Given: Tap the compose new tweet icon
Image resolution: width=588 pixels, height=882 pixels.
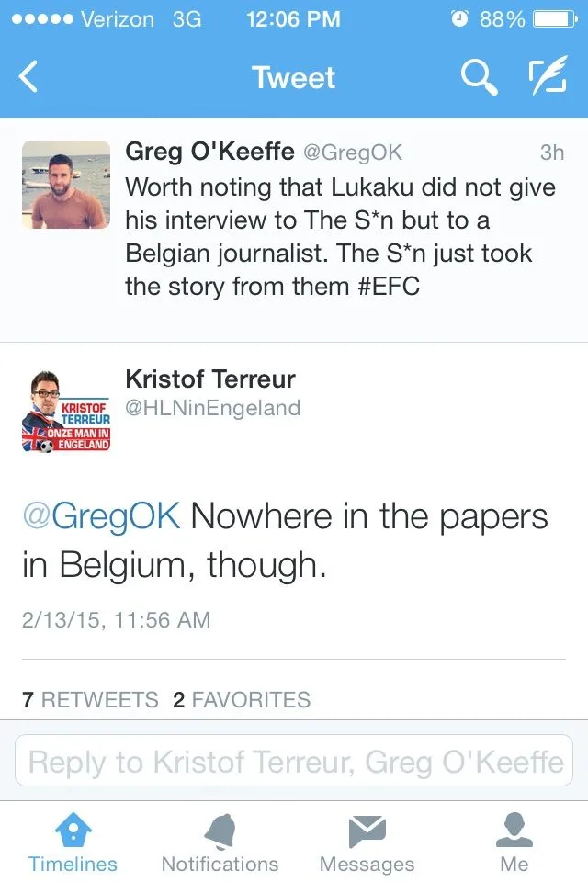Looking at the screenshot, I should pos(548,77).
